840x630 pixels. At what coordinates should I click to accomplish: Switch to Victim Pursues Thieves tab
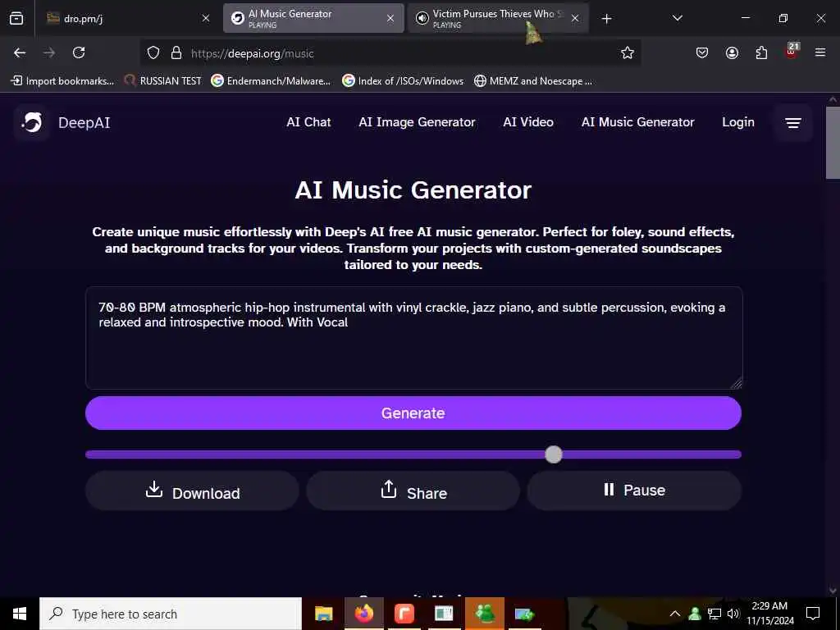[498, 19]
